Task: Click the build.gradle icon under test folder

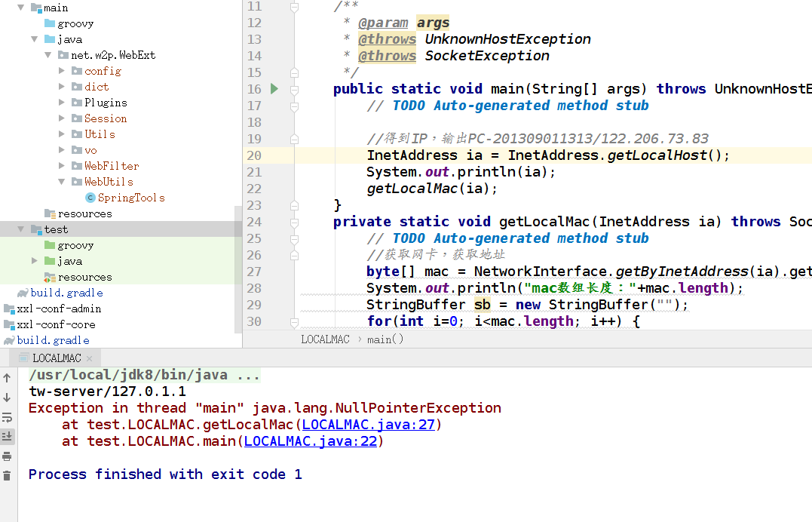Action: click(x=23, y=293)
